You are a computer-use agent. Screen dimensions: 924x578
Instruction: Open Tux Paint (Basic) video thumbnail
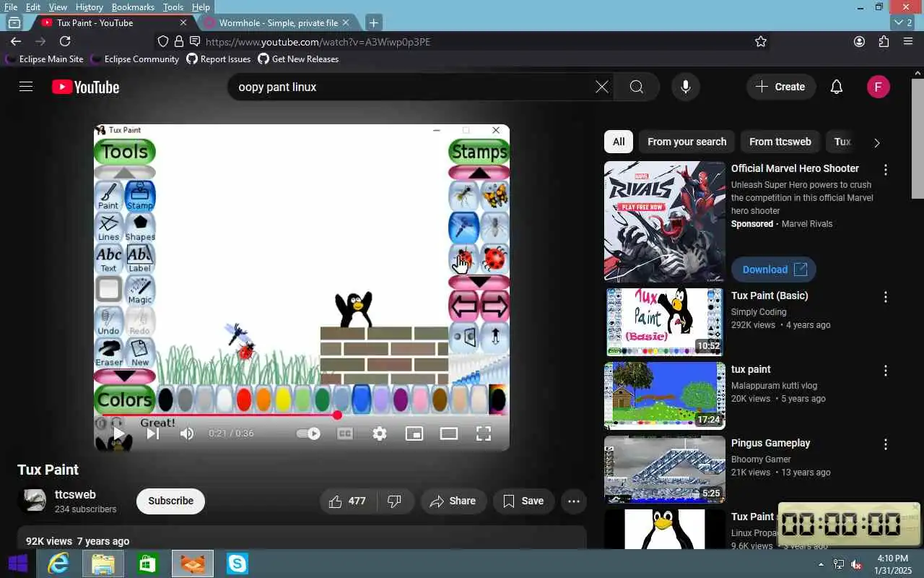click(x=664, y=322)
